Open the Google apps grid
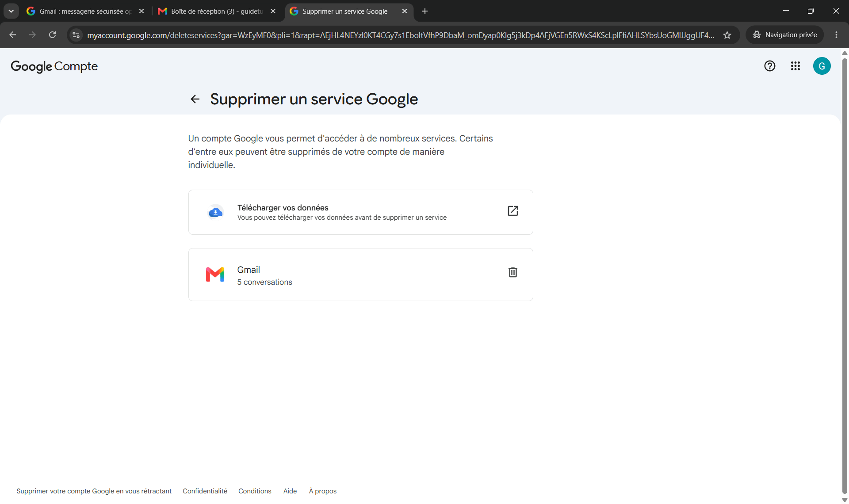 click(795, 66)
